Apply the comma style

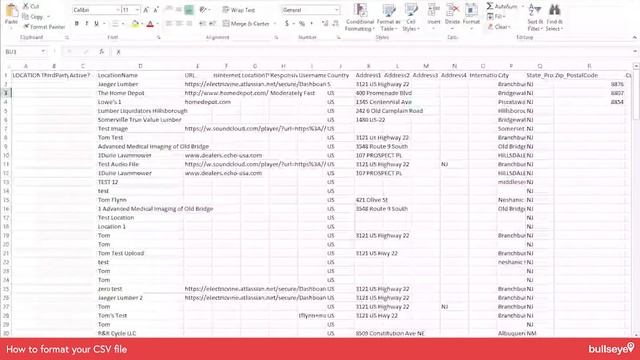click(312, 24)
